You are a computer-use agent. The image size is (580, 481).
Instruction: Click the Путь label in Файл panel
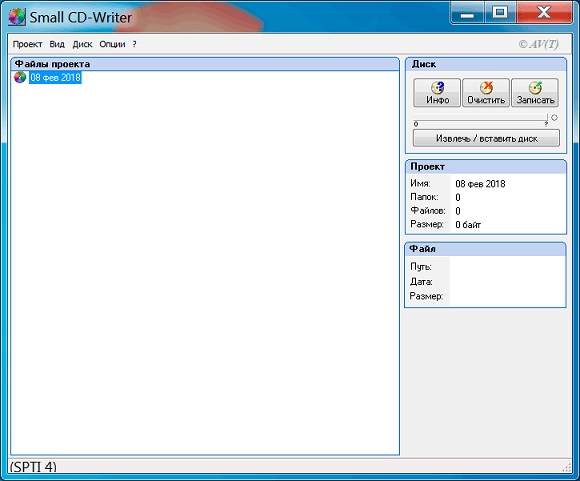[x=421, y=267]
